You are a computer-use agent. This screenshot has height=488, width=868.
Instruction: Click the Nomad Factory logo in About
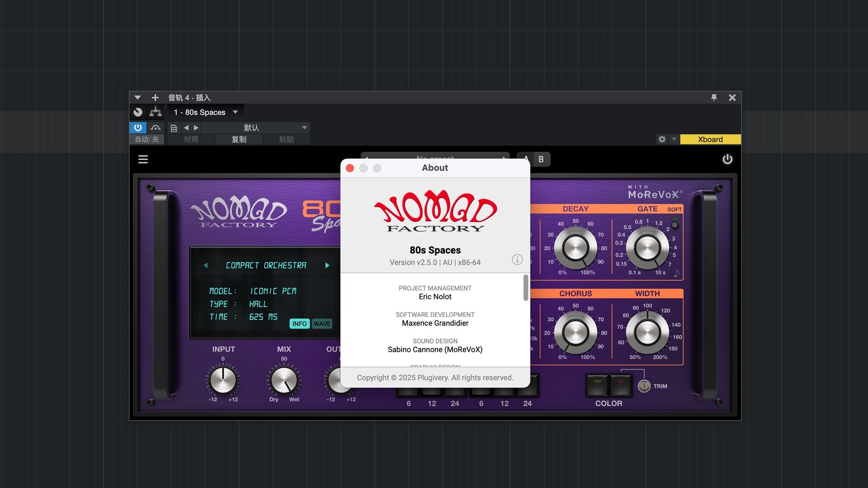[435, 211]
